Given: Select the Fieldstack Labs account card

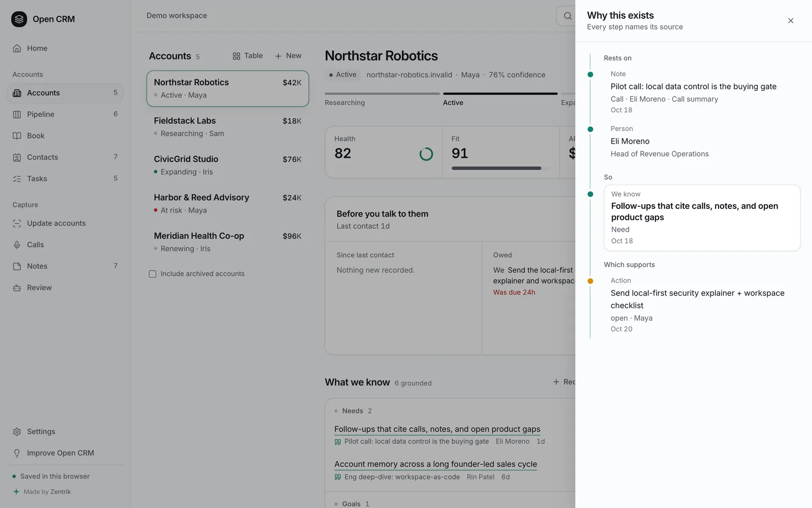Looking at the screenshot, I should (228, 127).
